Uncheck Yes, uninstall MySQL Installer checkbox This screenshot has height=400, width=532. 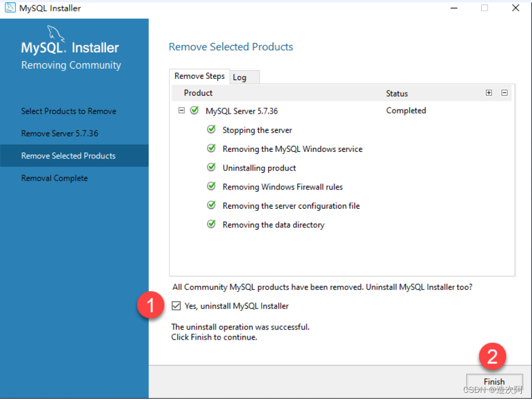176,306
